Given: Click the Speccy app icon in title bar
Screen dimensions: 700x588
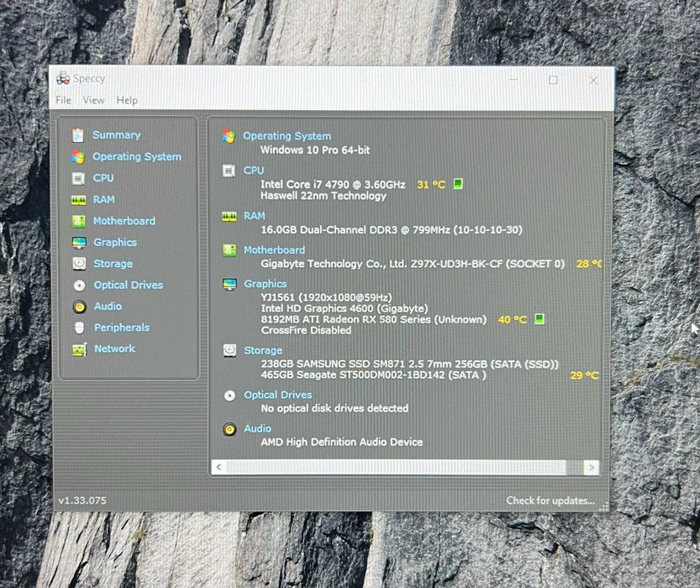Looking at the screenshot, I should 63,78.
